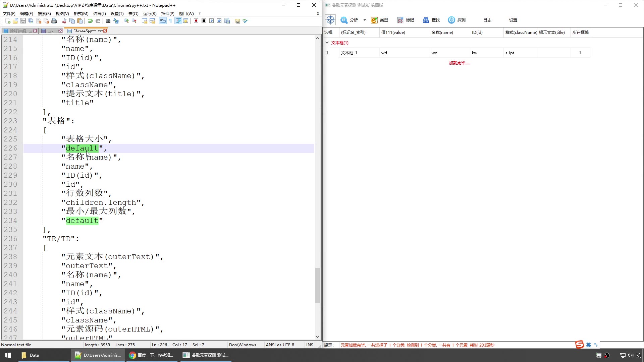Switch to the 教程讲解 tab
644x362 pixels.
click(19, 31)
